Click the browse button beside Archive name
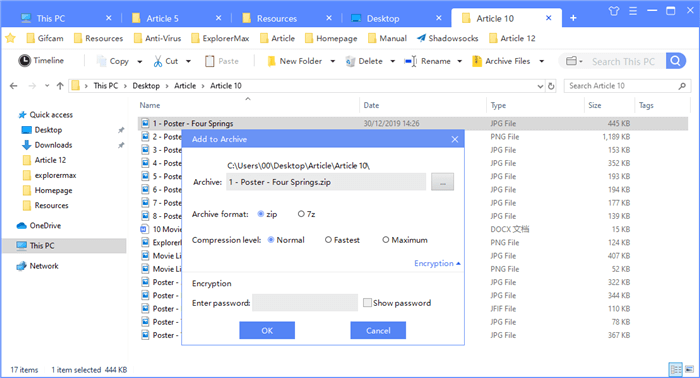700x378 pixels. (x=442, y=182)
